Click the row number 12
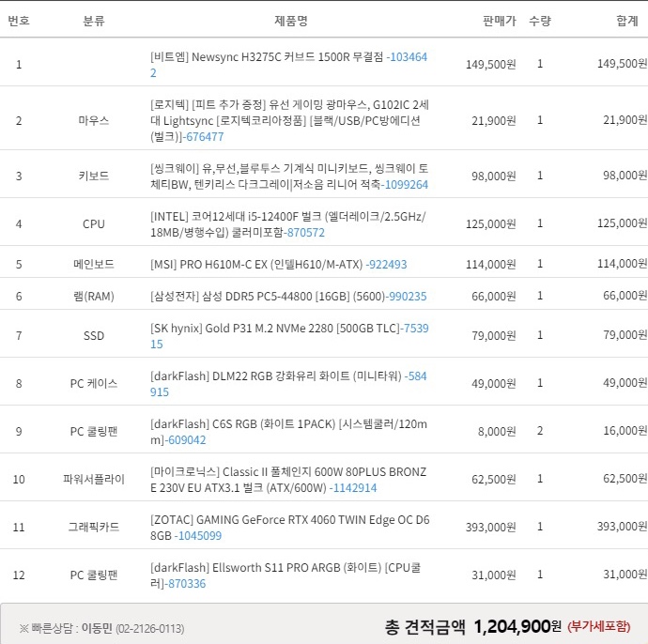The width and height of the screenshot is (648, 644). click(x=19, y=575)
